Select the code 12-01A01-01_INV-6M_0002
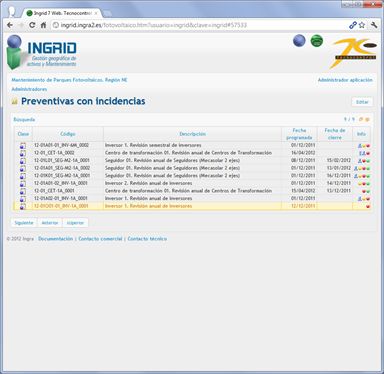Screen dimensions: 384x374 (61, 145)
